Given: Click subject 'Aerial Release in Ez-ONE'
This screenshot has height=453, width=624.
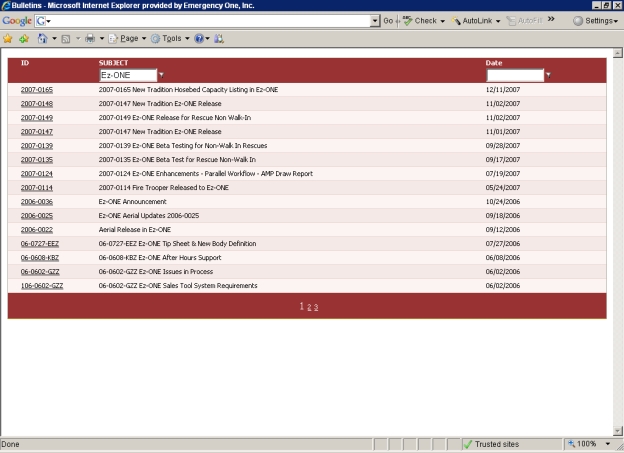Looking at the screenshot, I should [135, 230].
